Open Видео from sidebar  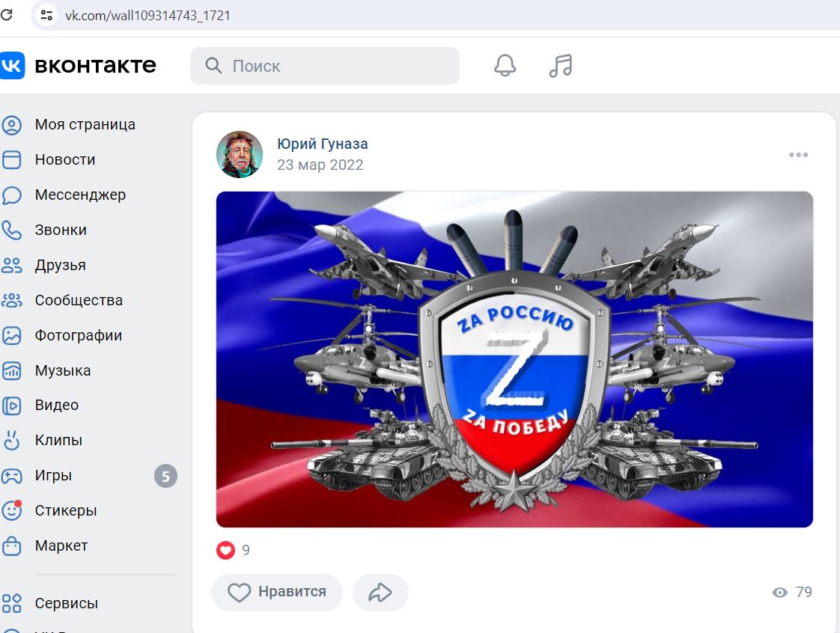pyautogui.click(x=57, y=406)
